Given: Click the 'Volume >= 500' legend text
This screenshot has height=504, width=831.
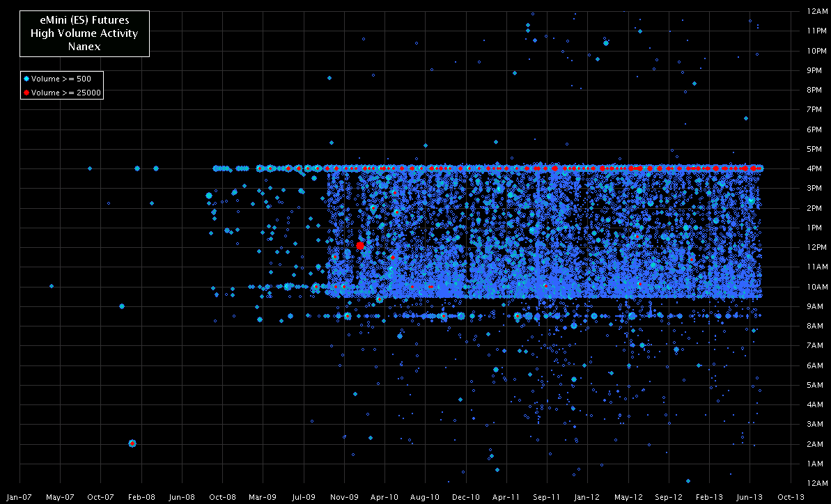Looking at the screenshot, I should (61, 79).
